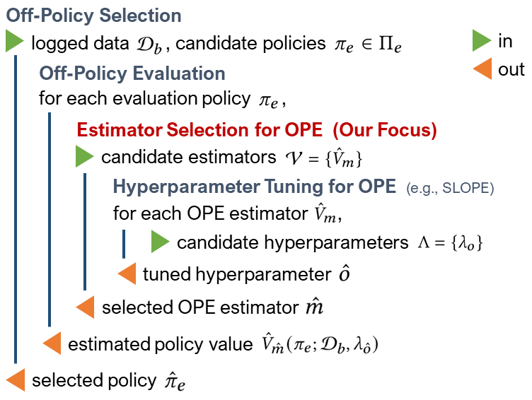
Task: Click orange triangle beside selected policy
Action: (x=16, y=380)
